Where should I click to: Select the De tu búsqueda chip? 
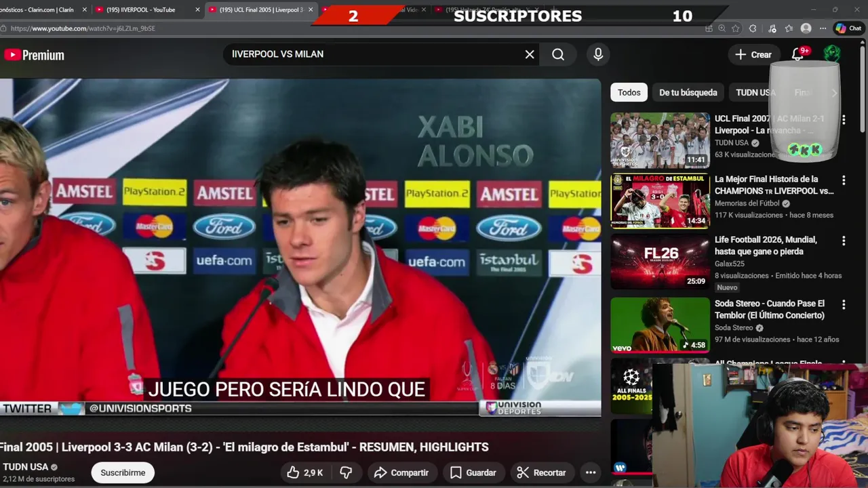tap(688, 93)
